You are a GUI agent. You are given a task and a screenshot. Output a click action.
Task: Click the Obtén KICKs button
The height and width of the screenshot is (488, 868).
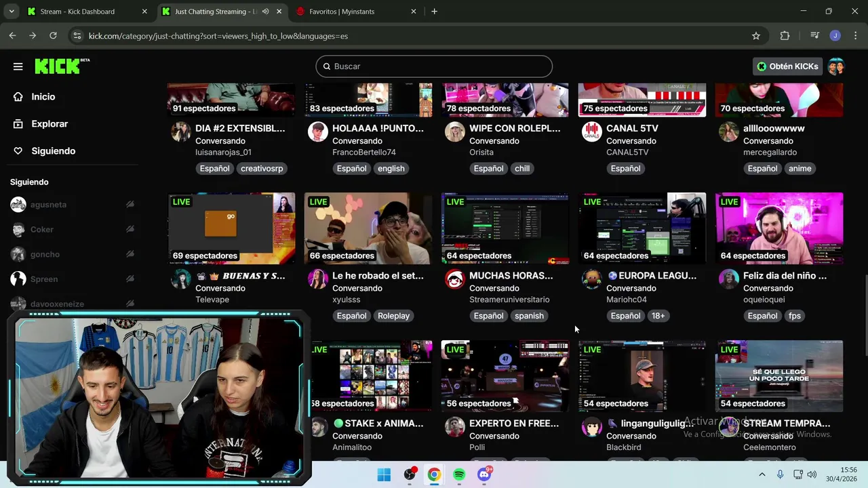(x=787, y=66)
